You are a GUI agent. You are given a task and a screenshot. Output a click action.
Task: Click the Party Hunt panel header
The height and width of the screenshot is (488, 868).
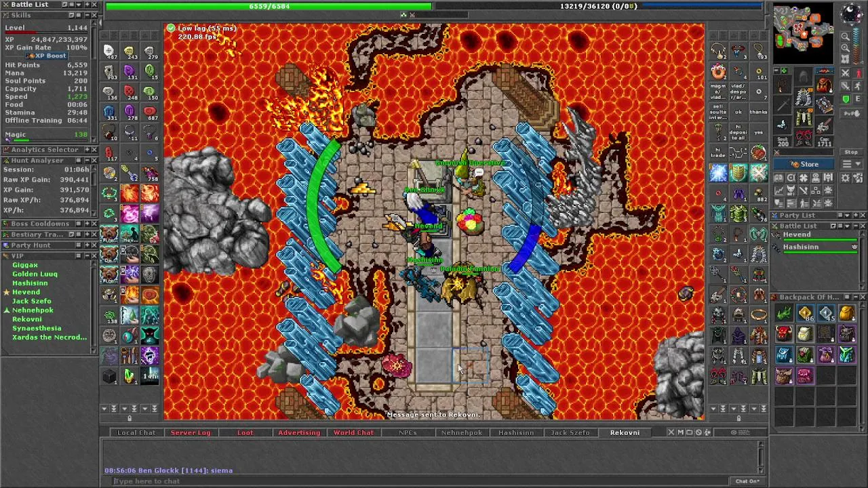[x=49, y=245]
